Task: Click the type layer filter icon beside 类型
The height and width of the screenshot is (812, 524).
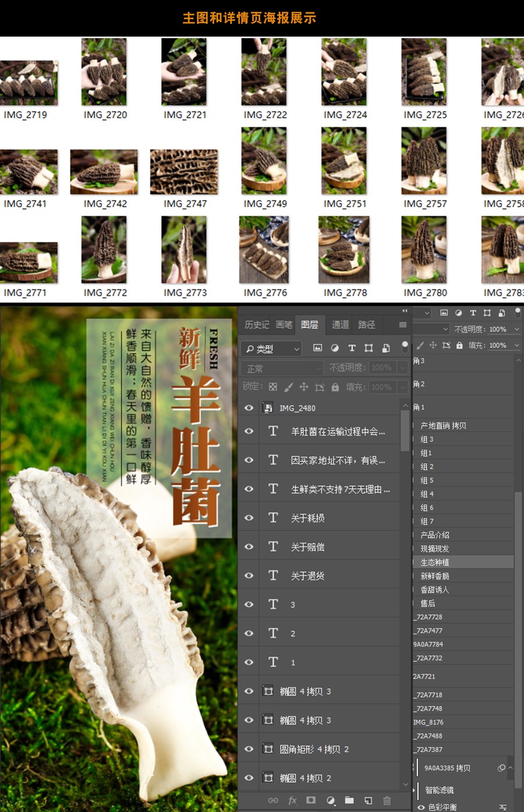Action: [x=352, y=348]
